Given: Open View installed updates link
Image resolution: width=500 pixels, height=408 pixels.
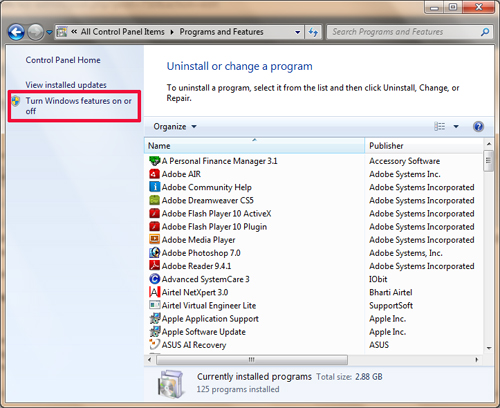Looking at the screenshot, I should [66, 85].
